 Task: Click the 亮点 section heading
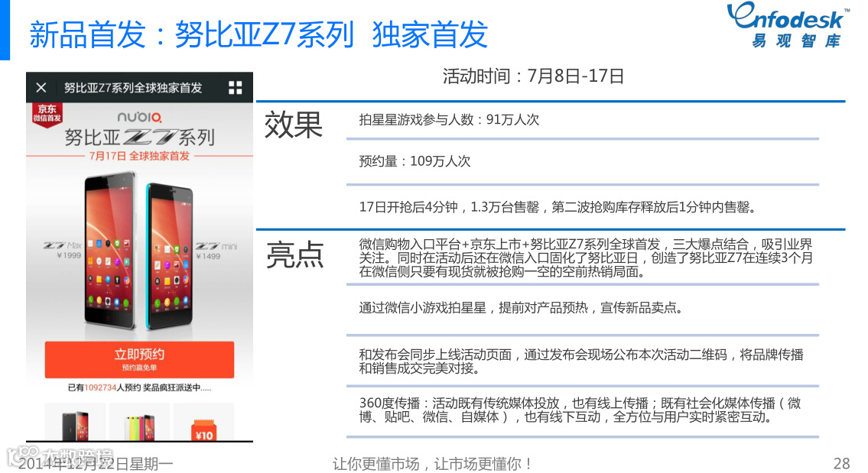[x=294, y=255]
